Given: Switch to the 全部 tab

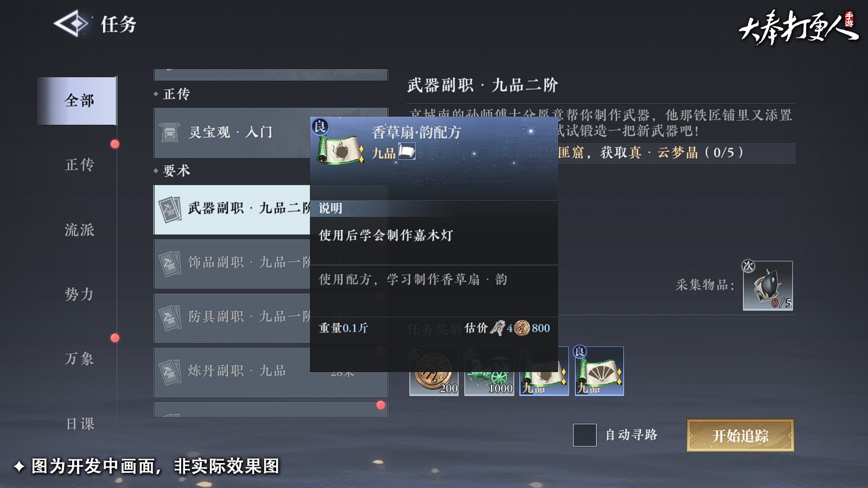Looking at the screenshot, I should tap(77, 101).
